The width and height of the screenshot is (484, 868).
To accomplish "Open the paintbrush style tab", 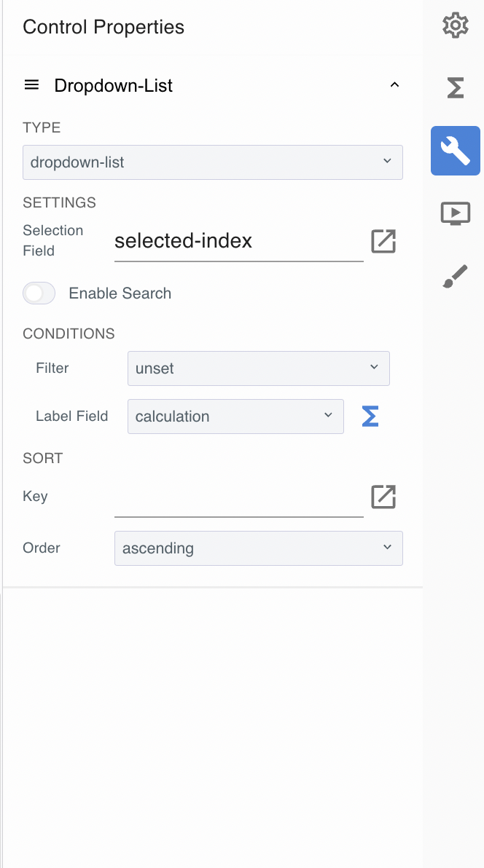I will 456,277.
